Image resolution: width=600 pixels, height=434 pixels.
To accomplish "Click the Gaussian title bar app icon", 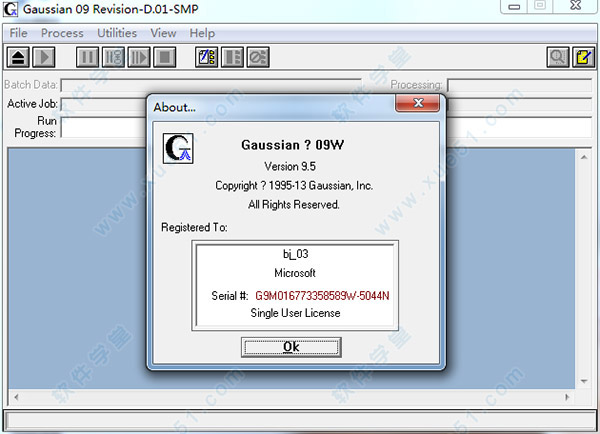I will point(10,9).
